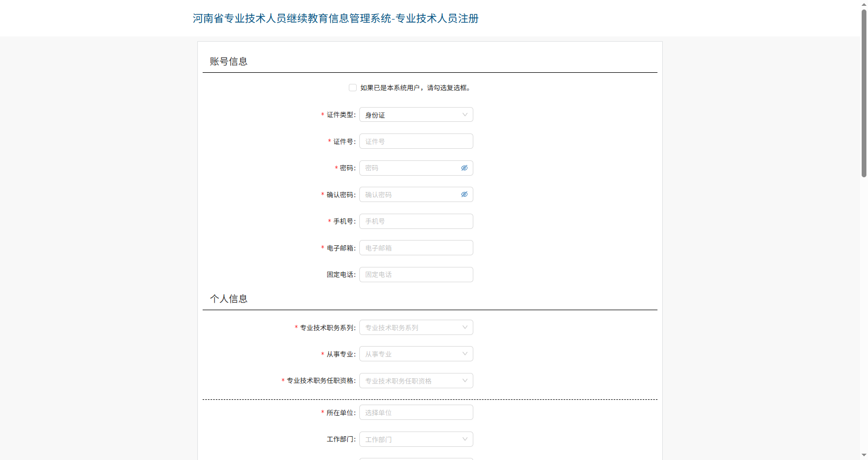Toggle visibility eye icon in 确认密码 field
The image size is (868, 460).
[464, 195]
